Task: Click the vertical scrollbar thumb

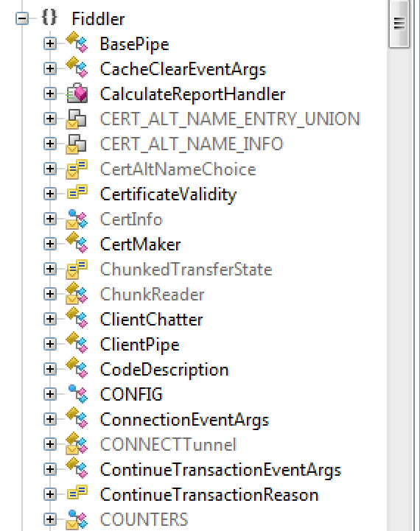Action: pyautogui.click(x=399, y=24)
